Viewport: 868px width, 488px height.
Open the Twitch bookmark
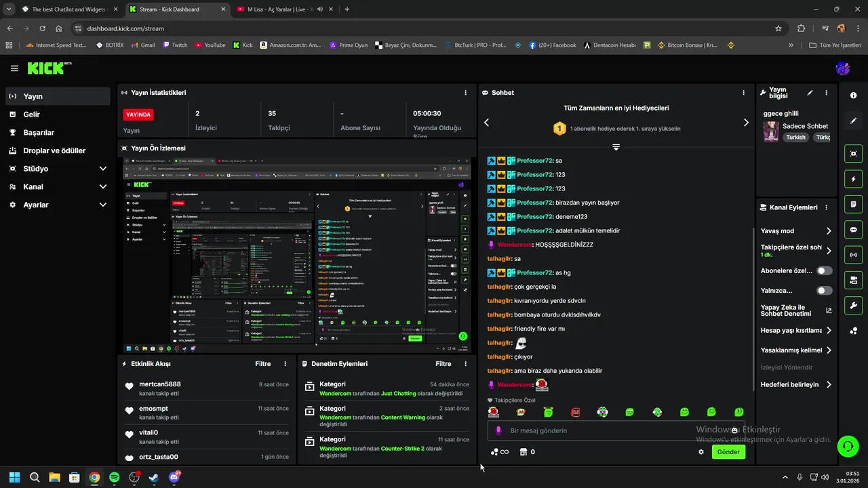click(175, 45)
